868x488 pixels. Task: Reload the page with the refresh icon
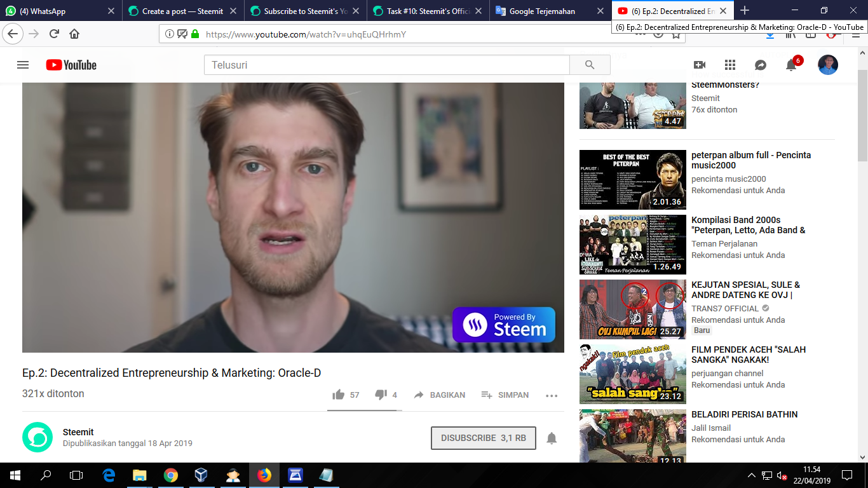tap(54, 34)
